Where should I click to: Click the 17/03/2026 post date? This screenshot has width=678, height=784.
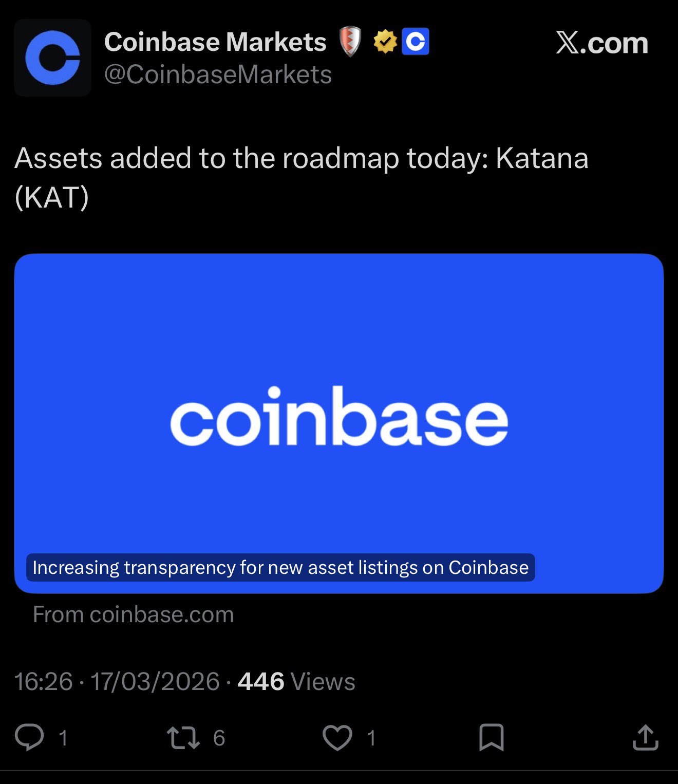(x=155, y=682)
